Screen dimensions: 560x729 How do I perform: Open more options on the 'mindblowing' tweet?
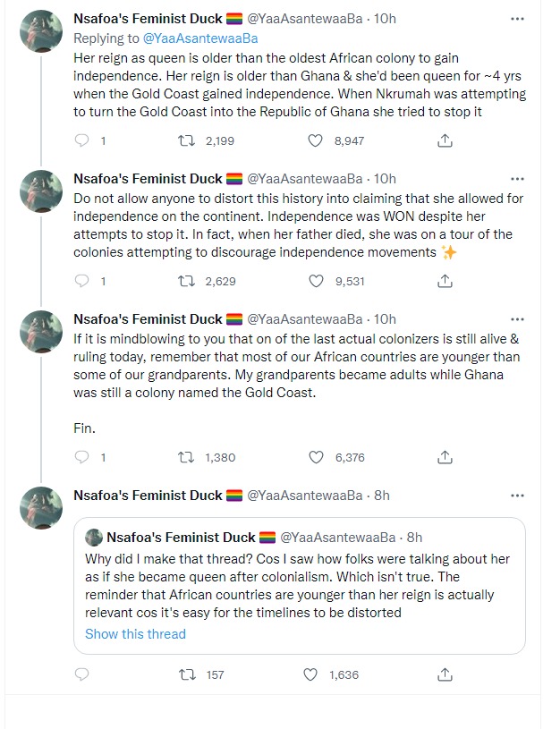click(517, 319)
